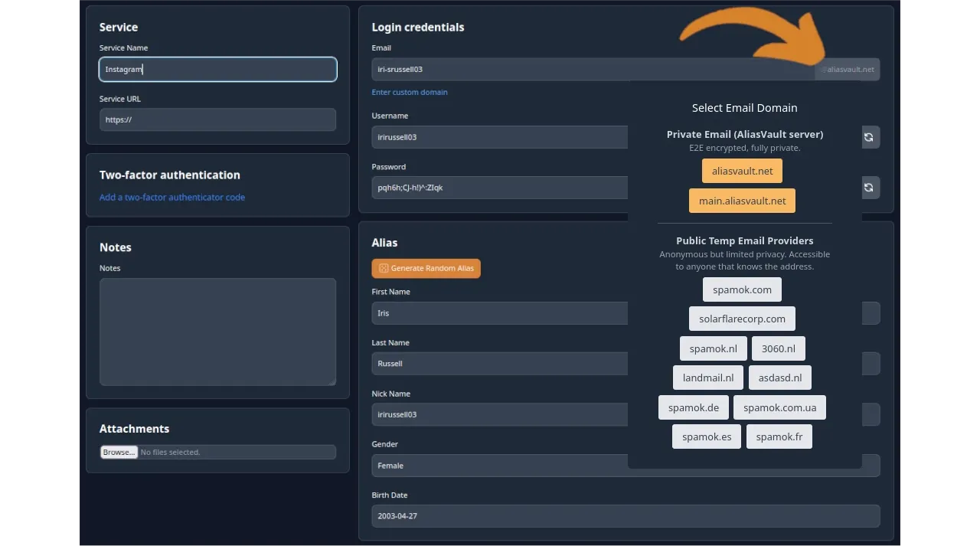The width and height of the screenshot is (980, 546).
Task: Select the solarflarecorp.com temp domain
Action: coord(742,319)
